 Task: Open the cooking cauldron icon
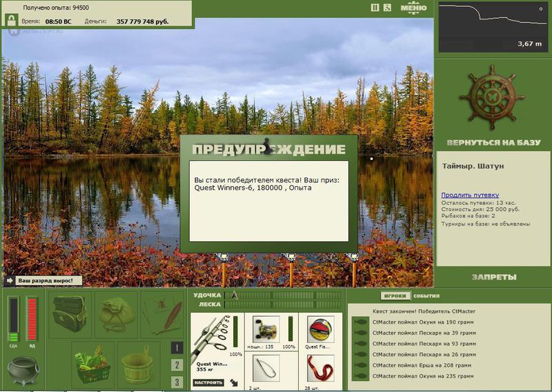click(x=23, y=370)
